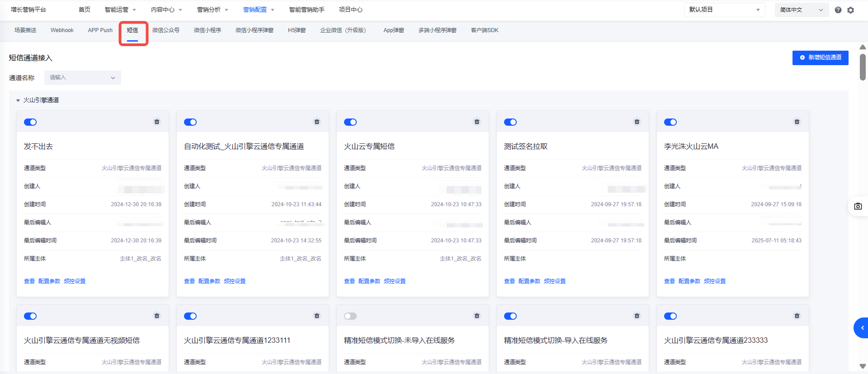Open the 营销分析 menu

pos(212,10)
